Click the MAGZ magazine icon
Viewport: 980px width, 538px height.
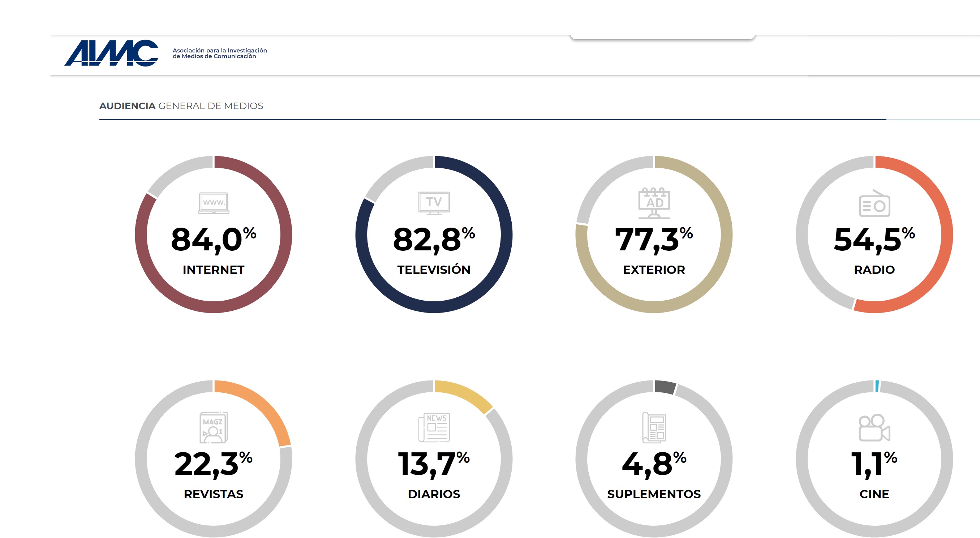[x=214, y=427]
